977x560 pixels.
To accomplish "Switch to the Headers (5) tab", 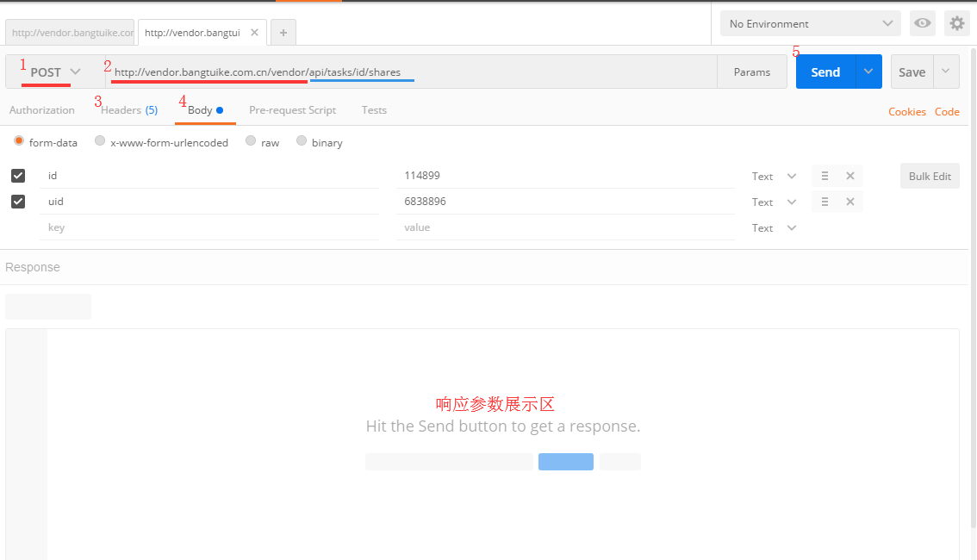I will click(129, 110).
